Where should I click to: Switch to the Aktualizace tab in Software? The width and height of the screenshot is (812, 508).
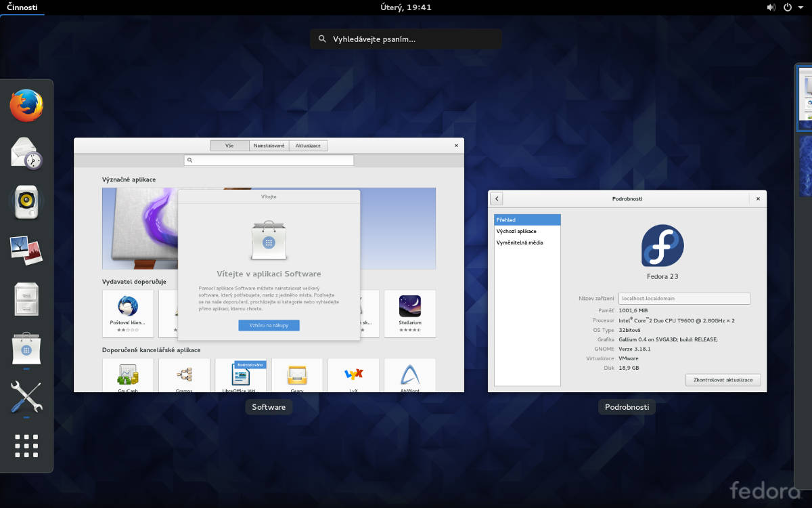(x=309, y=146)
